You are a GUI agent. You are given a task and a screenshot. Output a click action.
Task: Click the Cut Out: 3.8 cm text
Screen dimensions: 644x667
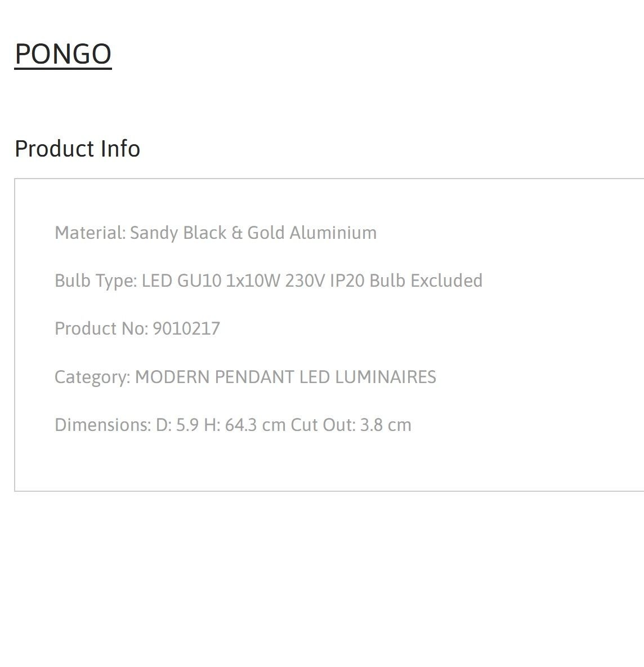[x=351, y=425]
